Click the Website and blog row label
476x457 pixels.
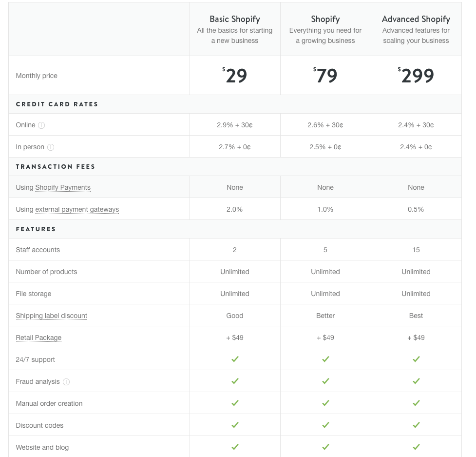tap(42, 447)
